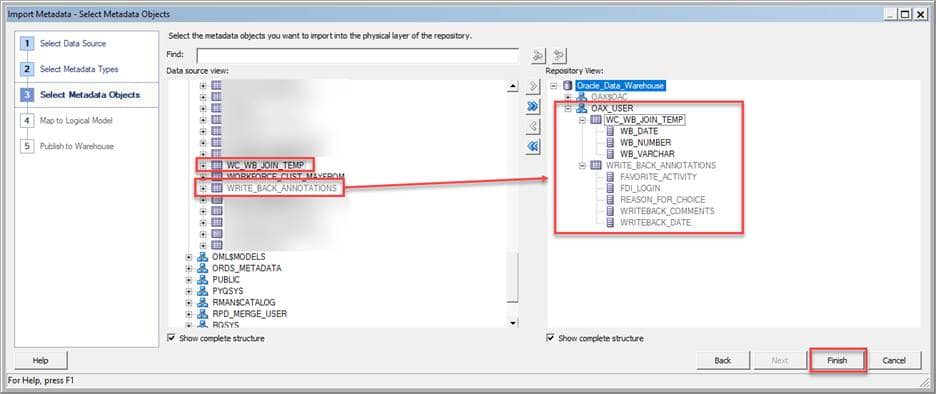
Task: Toggle Show complete structure under Repository View
Action: click(551, 338)
